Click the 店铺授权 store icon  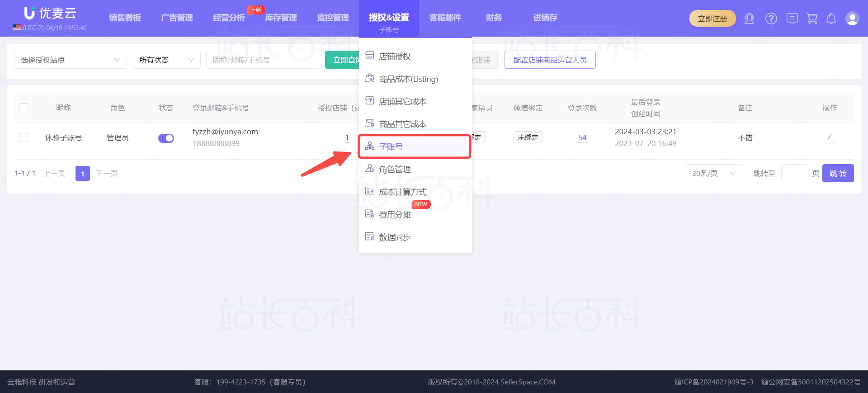(x=370, y=56)
